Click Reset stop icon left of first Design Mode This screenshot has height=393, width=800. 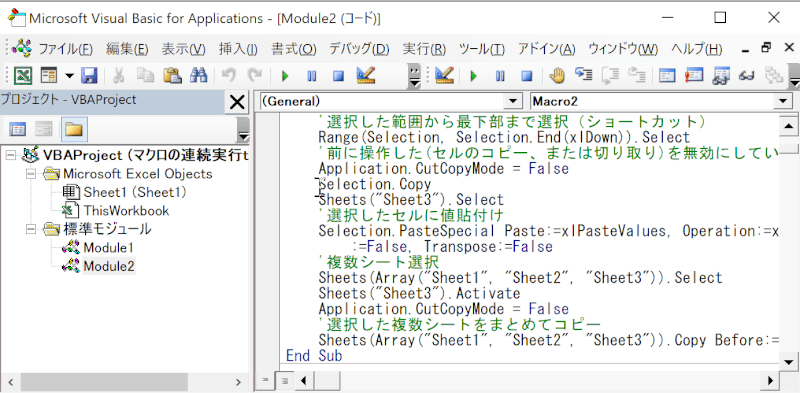click(338, 76)
